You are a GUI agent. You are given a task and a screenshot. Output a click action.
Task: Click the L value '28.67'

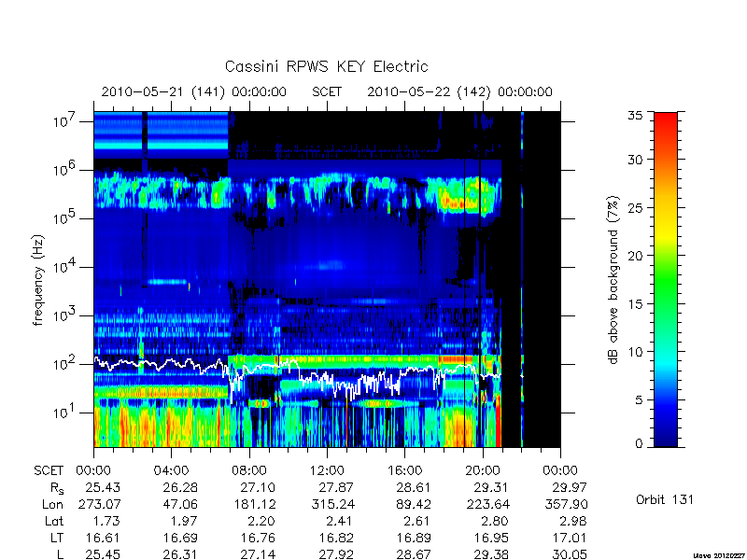click(414, 554)
